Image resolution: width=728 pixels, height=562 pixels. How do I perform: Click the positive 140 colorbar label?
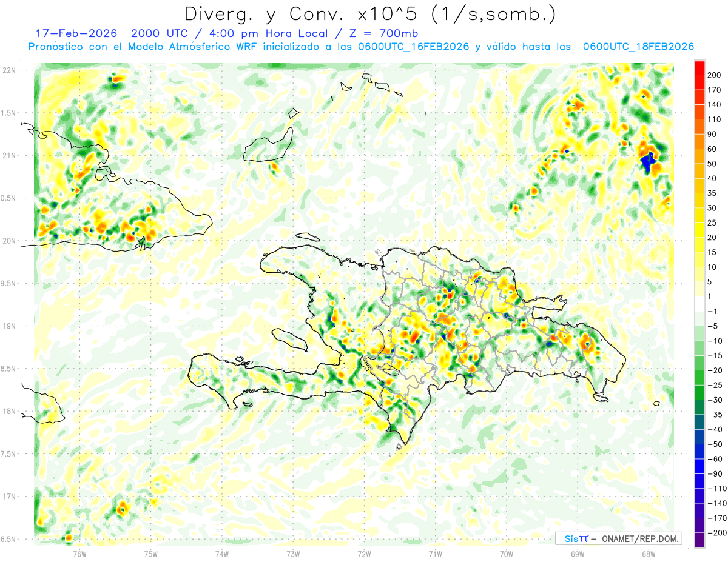714,104
